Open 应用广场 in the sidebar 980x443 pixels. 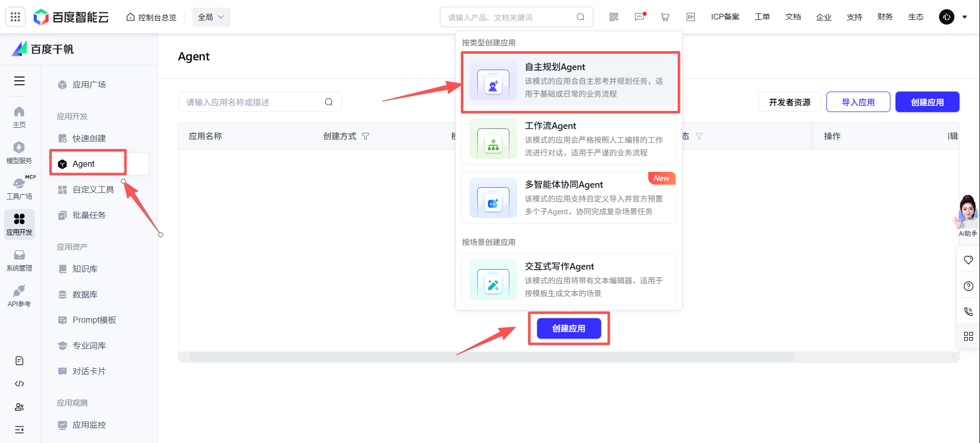[x=100, y=84]
